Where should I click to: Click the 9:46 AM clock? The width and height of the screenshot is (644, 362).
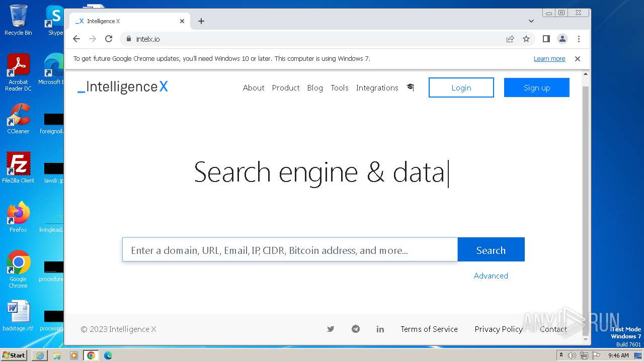click(618, 355)
